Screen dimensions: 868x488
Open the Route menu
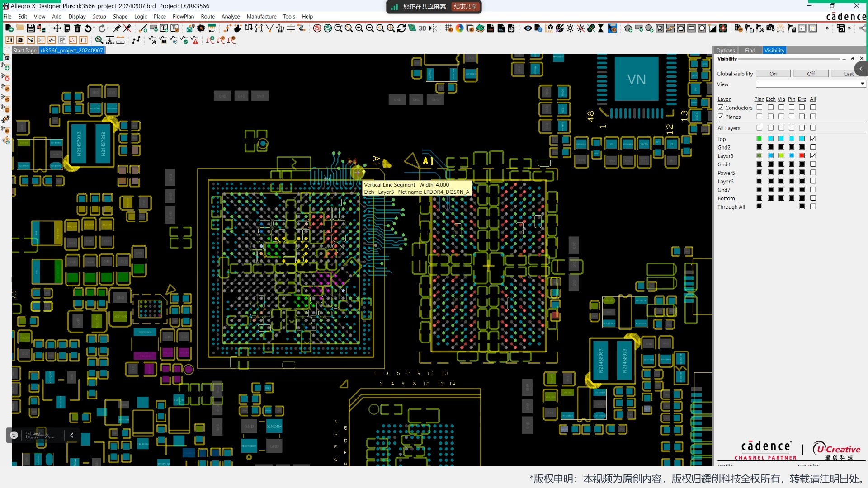coord(208,16)
